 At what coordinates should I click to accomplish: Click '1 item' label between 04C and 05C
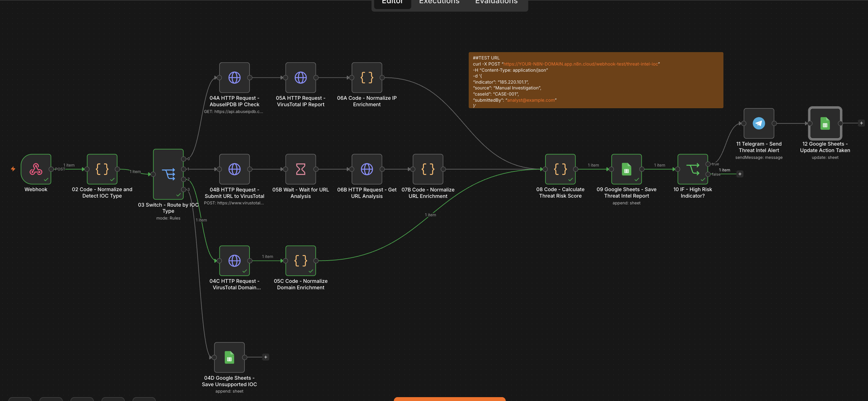(268, 257)
